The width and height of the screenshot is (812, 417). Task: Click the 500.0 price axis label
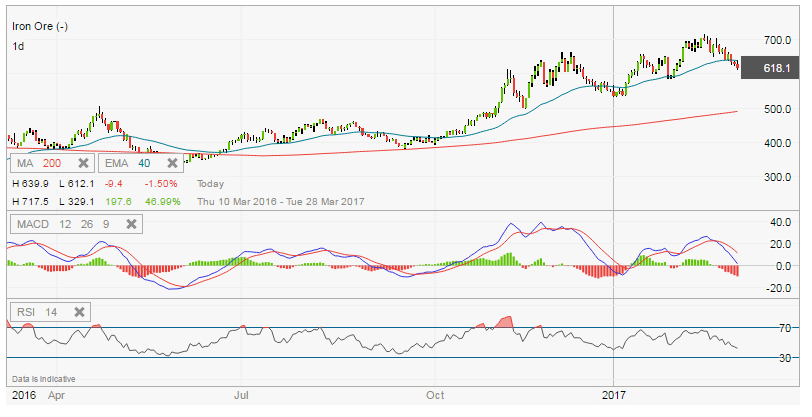[777, 109]
